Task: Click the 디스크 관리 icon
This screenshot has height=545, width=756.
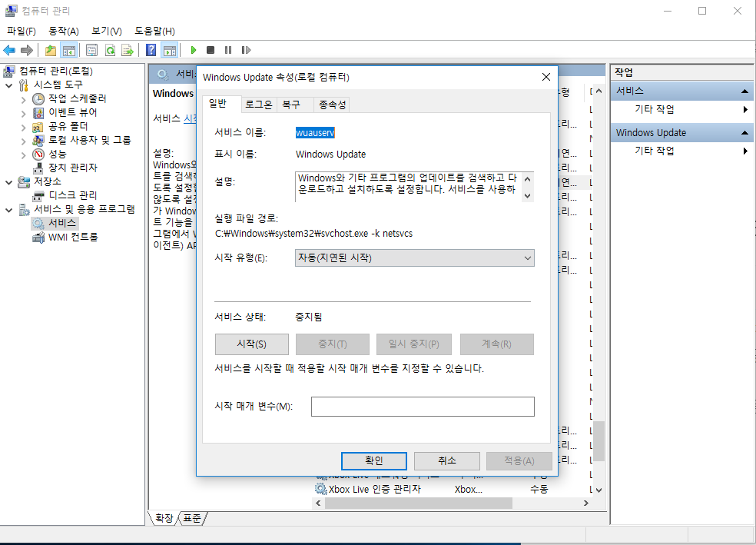Action: [x=38, y=196]
